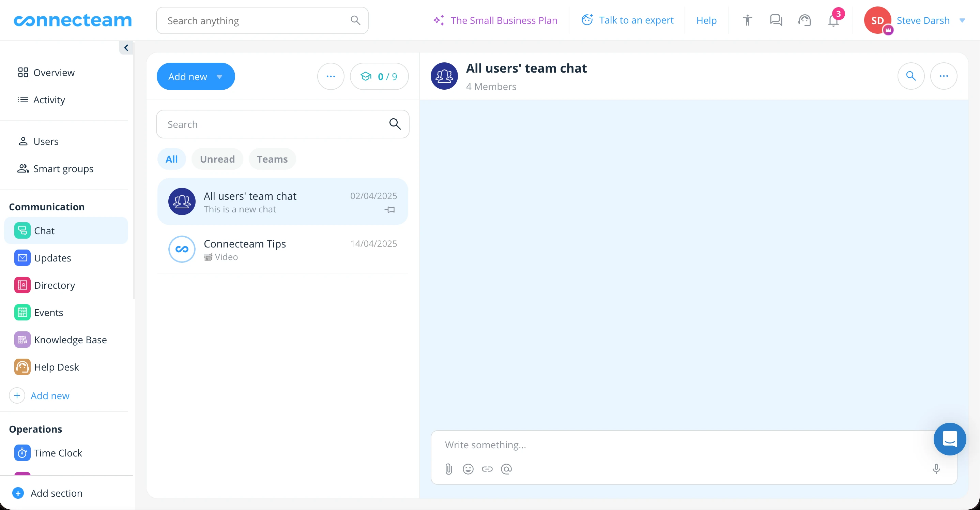Open the chat bubbles icon in header

(x=776, y=20)
